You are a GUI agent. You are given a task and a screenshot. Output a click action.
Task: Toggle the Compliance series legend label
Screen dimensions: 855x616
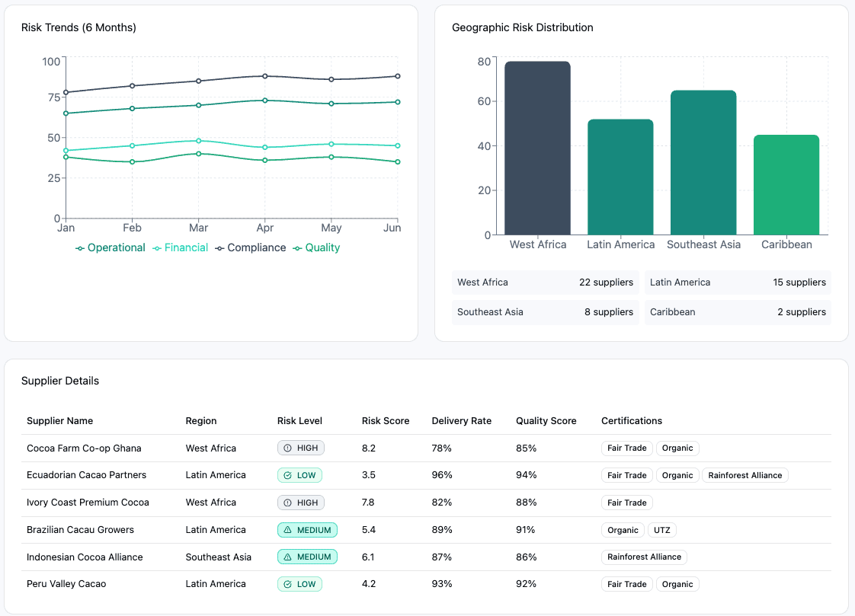point(256,247)
